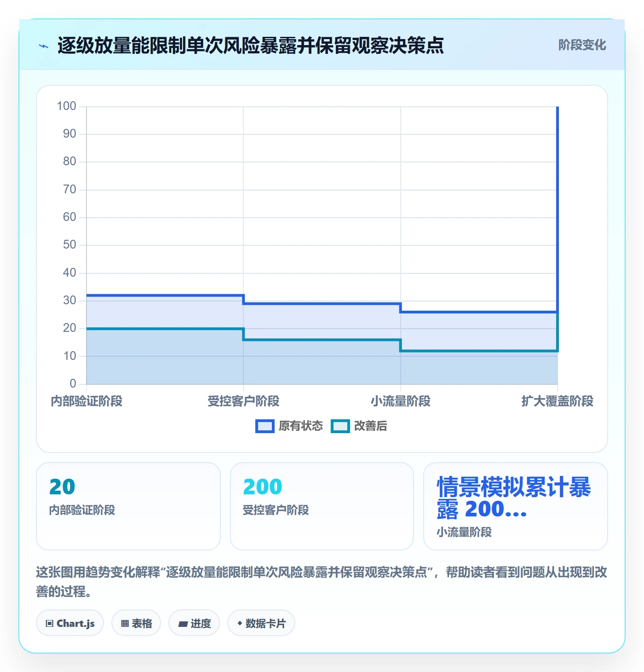
Task: Click the 受控客户阶段 caption under 200
Action: point(276,510)
